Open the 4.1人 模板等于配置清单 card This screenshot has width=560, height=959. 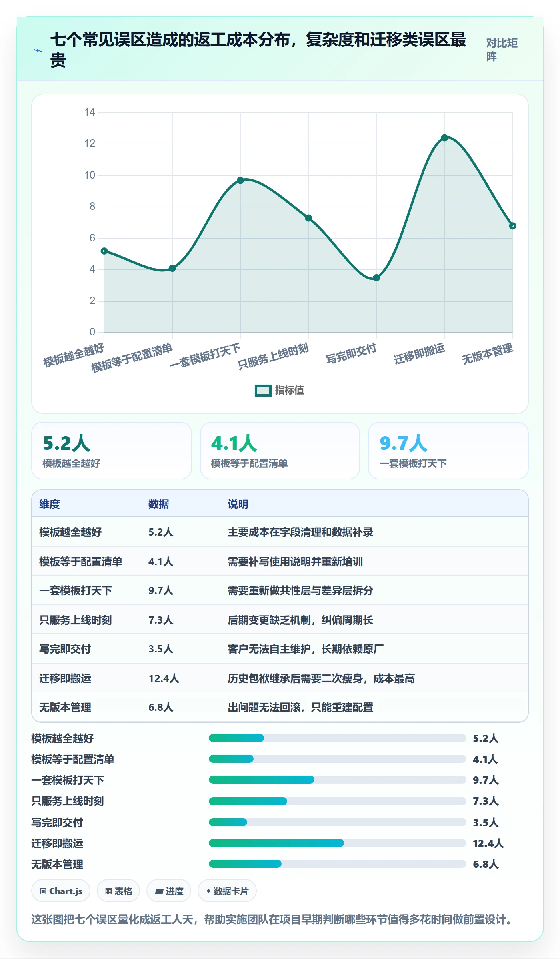(280, 451)
